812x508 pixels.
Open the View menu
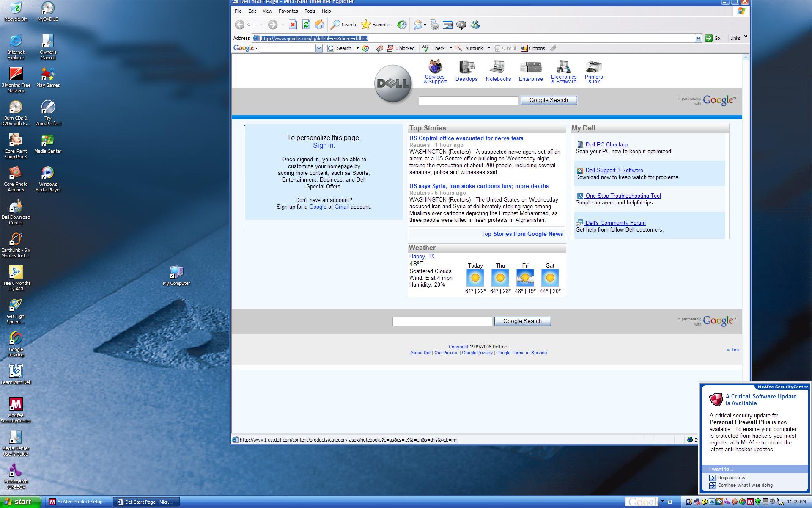[267, 11]
